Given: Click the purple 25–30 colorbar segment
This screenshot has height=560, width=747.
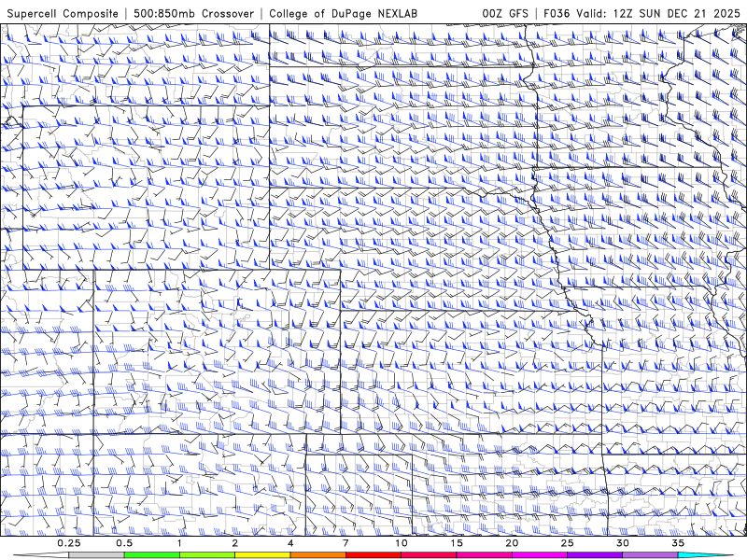Looking at the screenshot, I should click(595, 555).
